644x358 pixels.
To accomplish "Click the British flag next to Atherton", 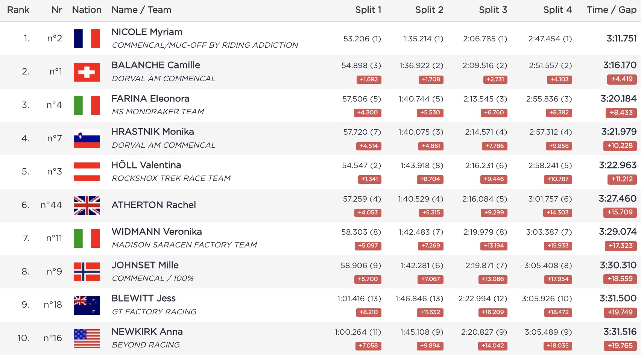I will coord(87,205).
